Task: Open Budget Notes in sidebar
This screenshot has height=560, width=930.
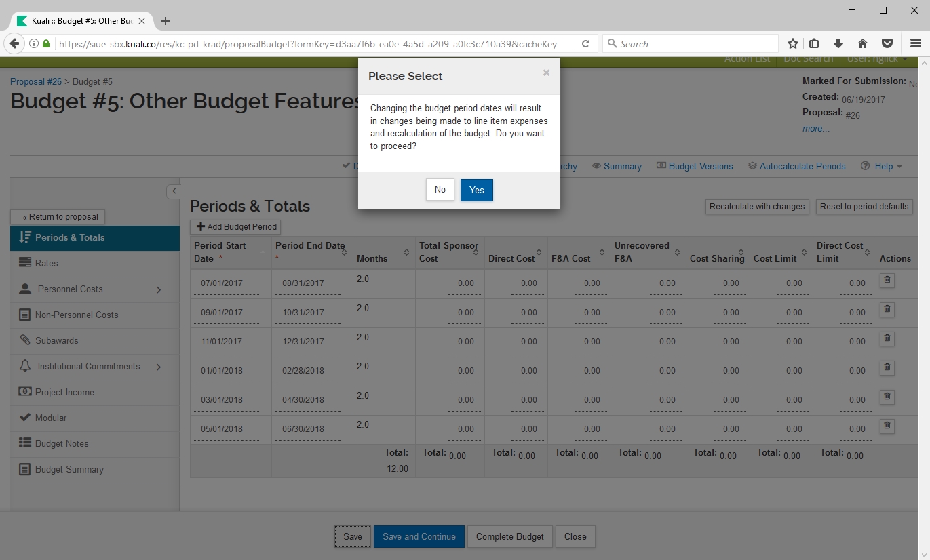Action: (62, 443)
